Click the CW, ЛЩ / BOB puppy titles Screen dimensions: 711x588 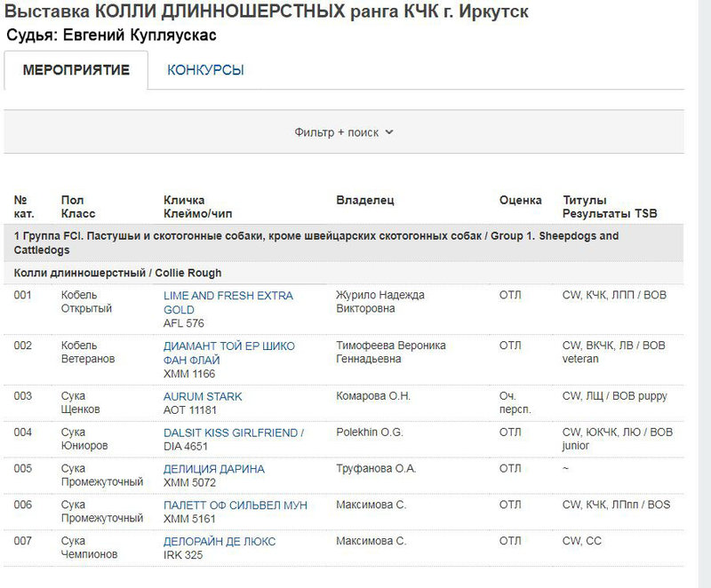[x=615, y=396]
